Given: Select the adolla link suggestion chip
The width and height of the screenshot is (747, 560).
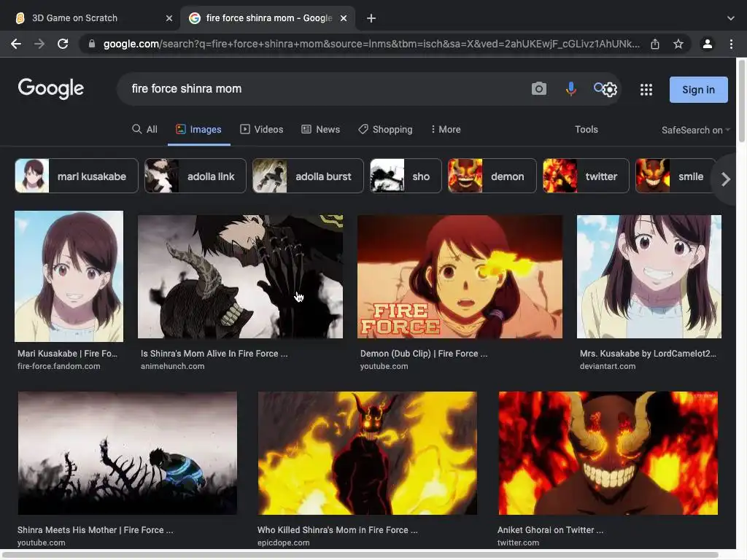Looking at the screenshot, I should click(196, 176).
